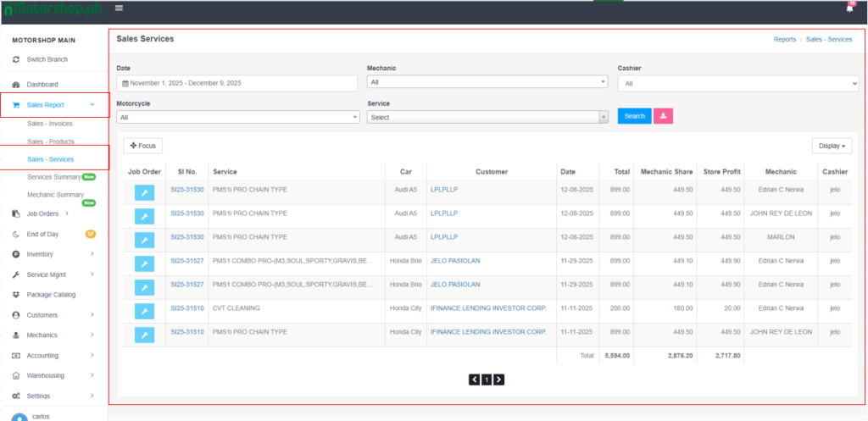
Task: Click the pink download export button
Action: (663, 116)
